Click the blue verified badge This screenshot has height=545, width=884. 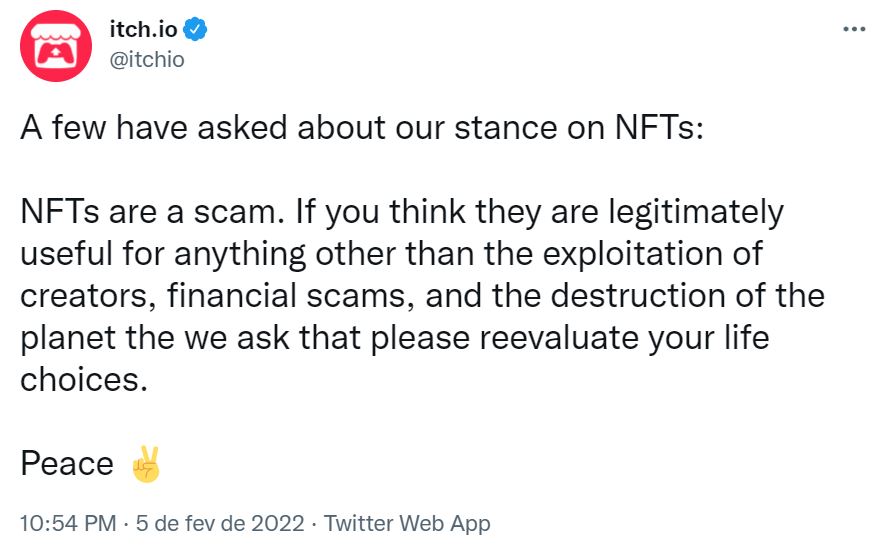click(x=196, y=29)
